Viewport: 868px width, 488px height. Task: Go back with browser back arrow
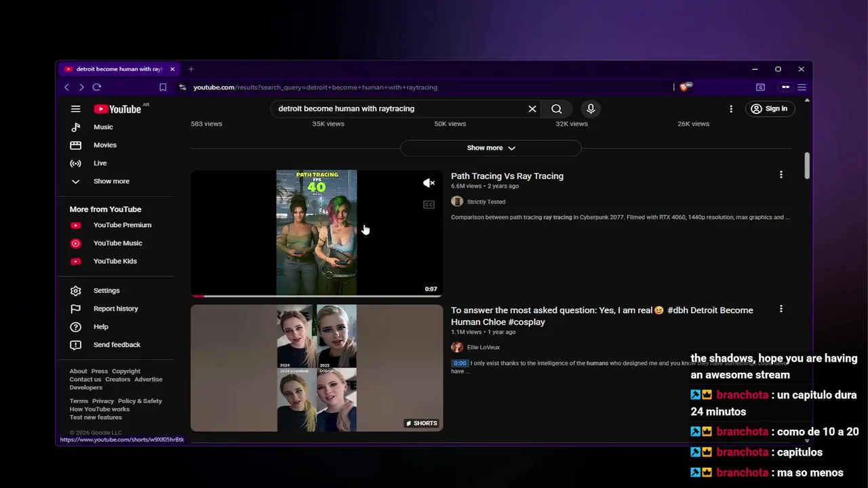66,87
